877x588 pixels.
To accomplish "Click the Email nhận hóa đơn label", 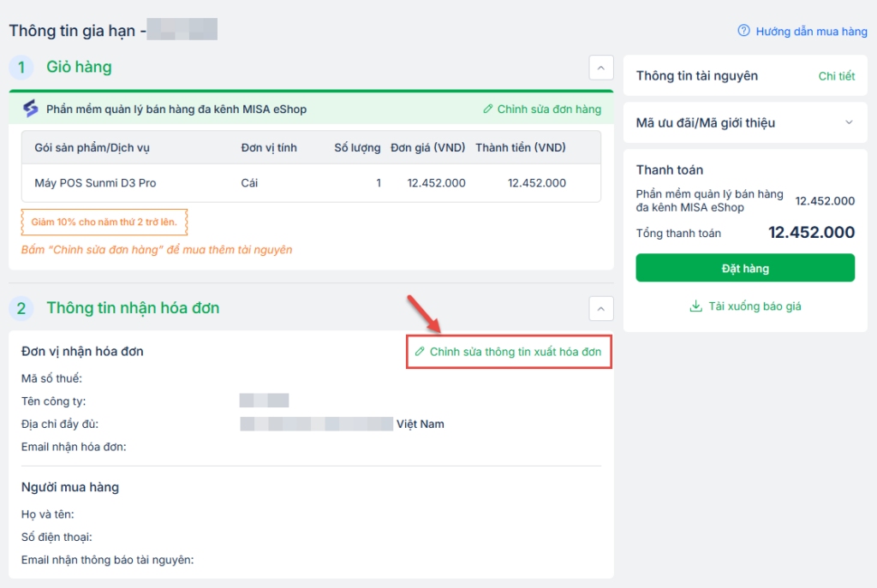I will 74,447.
